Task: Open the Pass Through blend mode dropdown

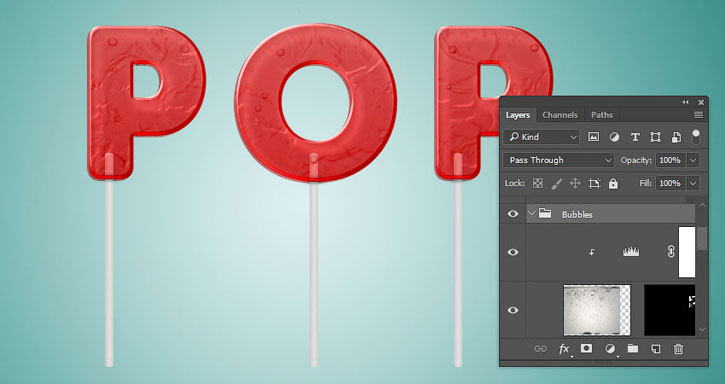Action: point(559,160)
